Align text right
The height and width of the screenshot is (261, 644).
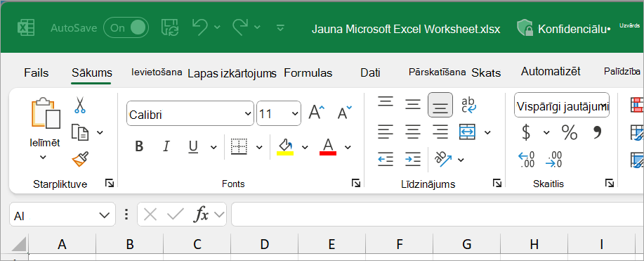coord(440,132)
